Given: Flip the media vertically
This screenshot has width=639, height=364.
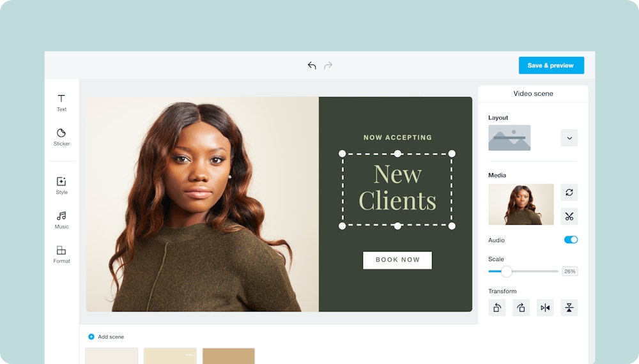Looking at the screenshot, I should point(569,308).
